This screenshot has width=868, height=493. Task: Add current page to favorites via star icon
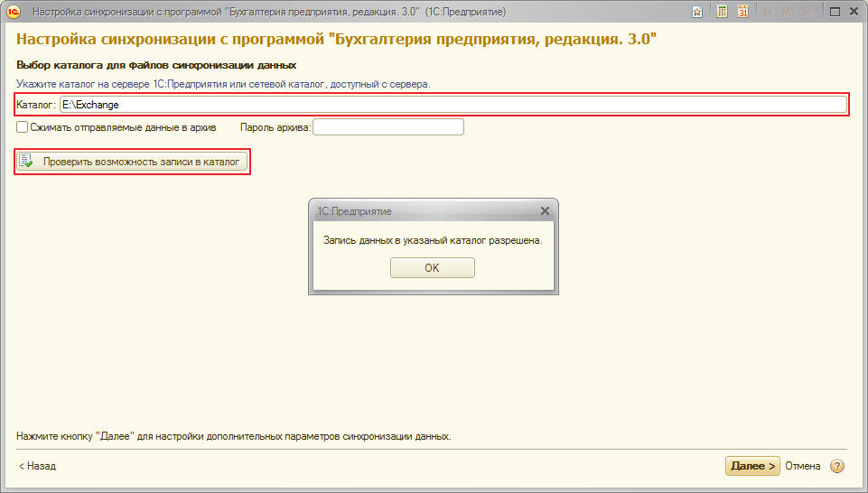click(697, 12)
